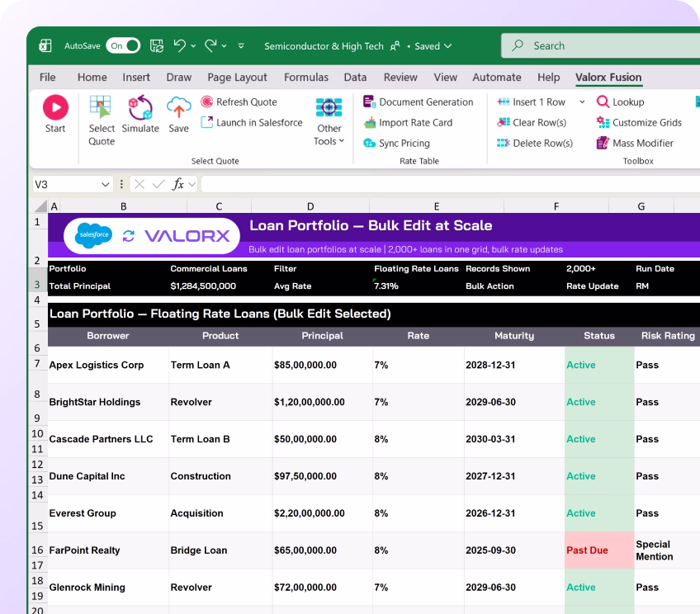This screenshot has height=614, width=700.
Task: Click the Launch in Salesforce icon
Action: [x=206, y=122]
